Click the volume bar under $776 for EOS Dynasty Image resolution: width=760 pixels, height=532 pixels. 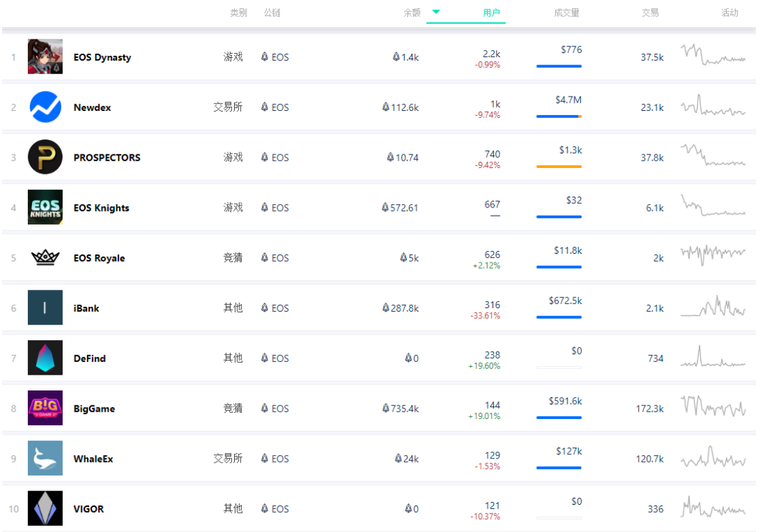tap(559, 67)
